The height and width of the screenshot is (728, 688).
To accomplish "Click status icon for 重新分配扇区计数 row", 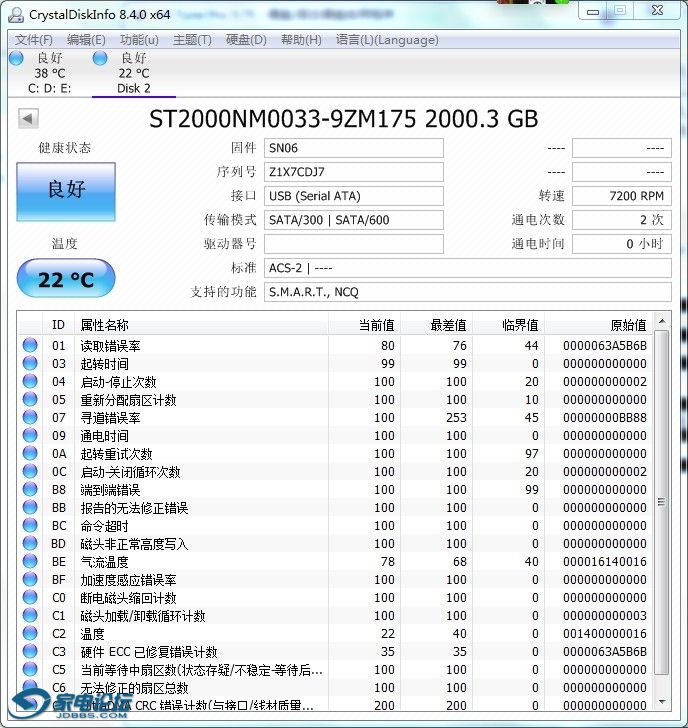I will click(x=30, y=399).
